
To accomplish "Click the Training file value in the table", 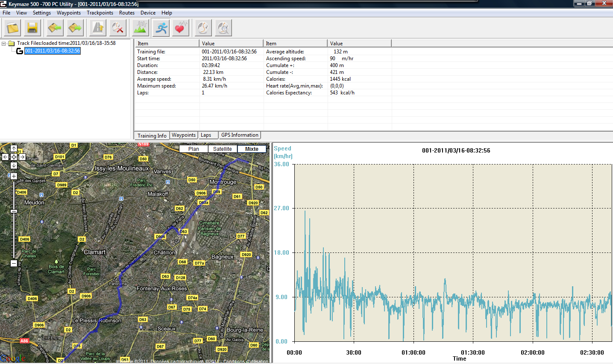I will click(229, 52).
